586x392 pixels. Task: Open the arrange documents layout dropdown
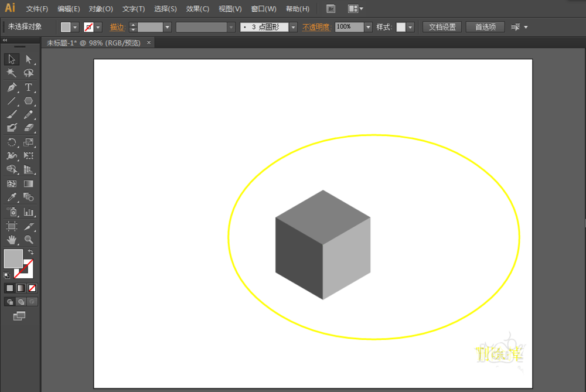coord(356,9)
